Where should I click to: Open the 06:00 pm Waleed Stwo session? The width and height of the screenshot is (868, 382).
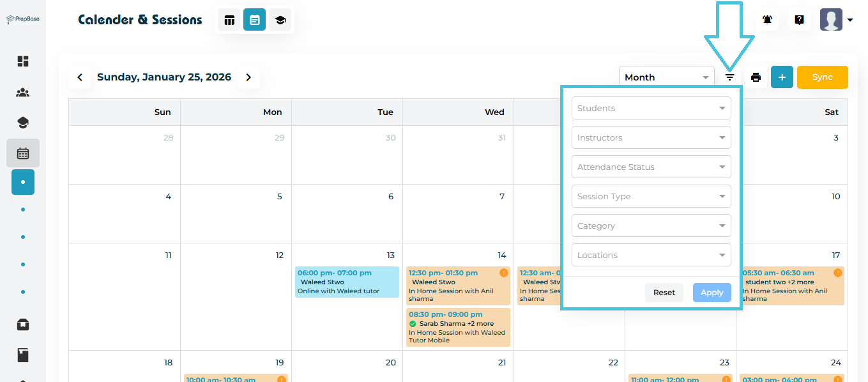pyautogui.click(x=347, y=282)
